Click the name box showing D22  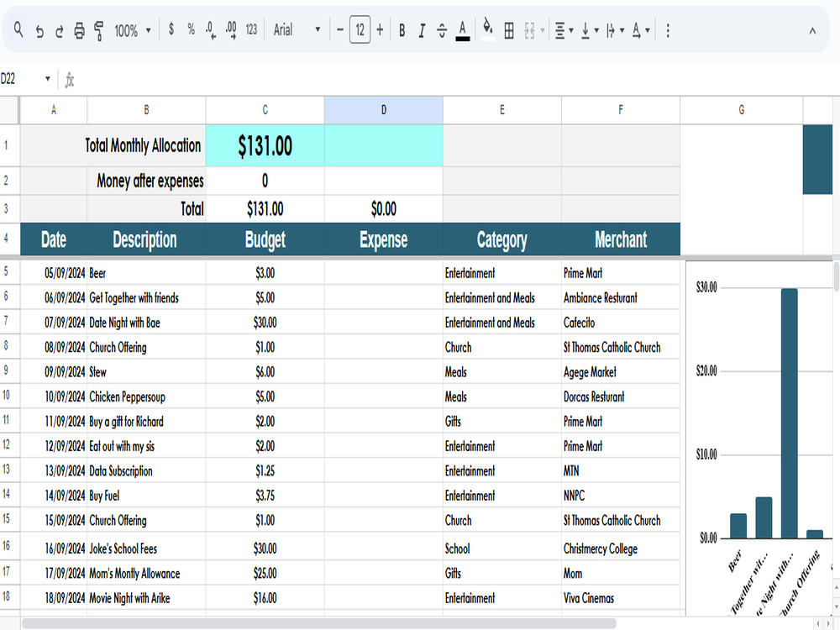pos(20,79)
